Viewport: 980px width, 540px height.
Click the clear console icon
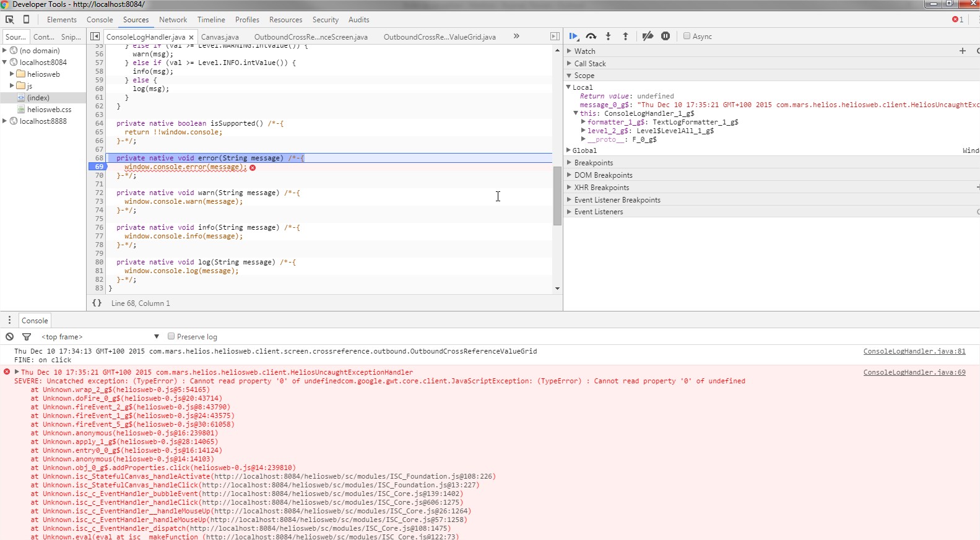coord(9,337)
